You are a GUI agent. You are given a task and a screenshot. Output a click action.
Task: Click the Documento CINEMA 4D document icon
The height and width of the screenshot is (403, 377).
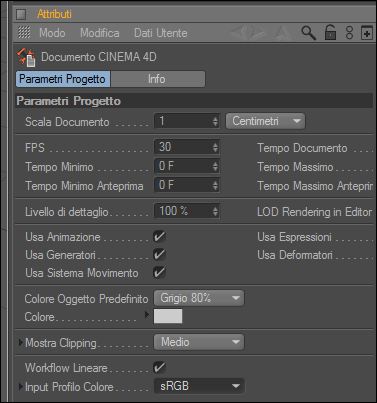[27, 57]
